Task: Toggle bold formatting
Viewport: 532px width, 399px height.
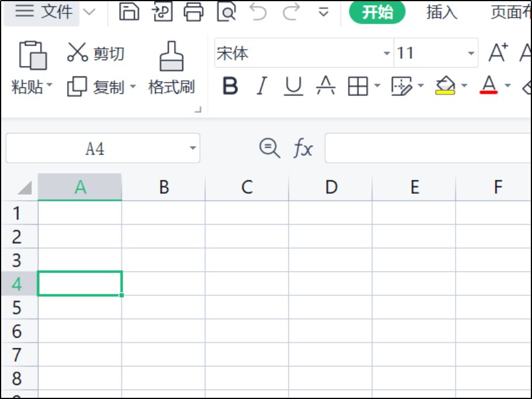Action: point(230,86)
